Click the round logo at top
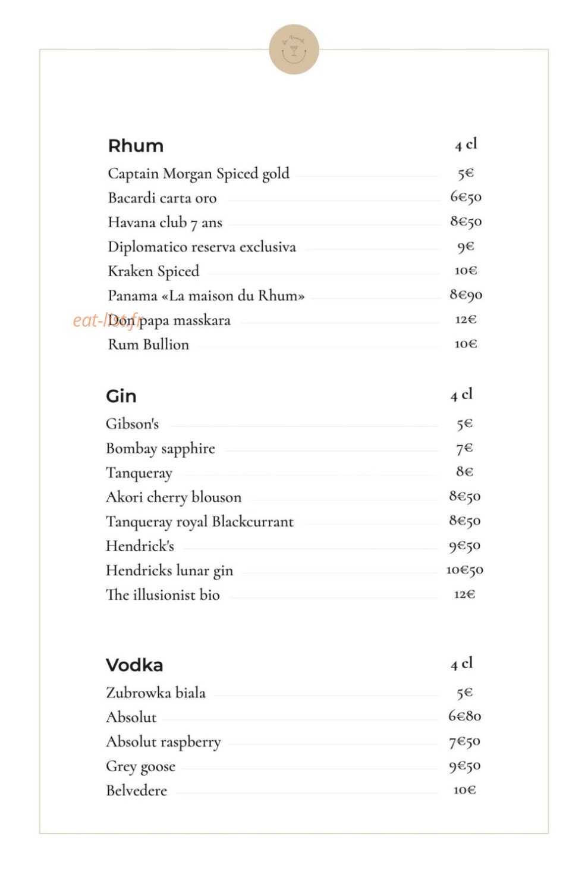The width and height of the screenshot is (588, 883). (x=294, y=49)
